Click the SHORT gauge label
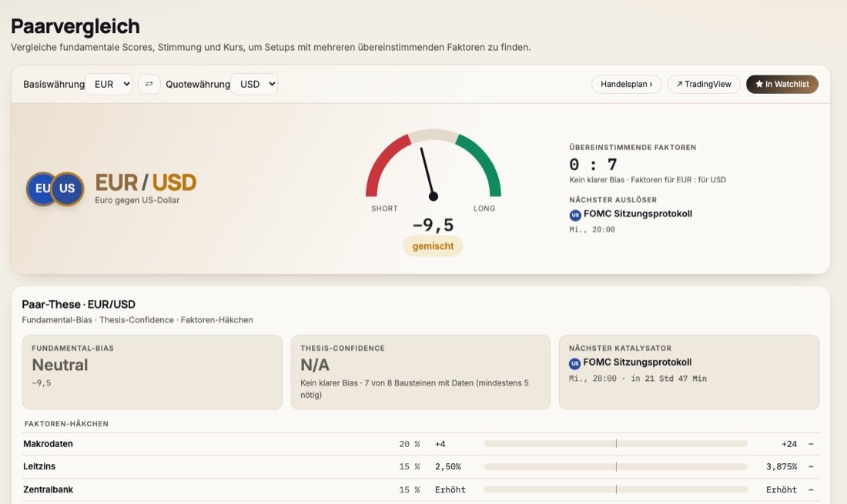 [x=384, y=209]
